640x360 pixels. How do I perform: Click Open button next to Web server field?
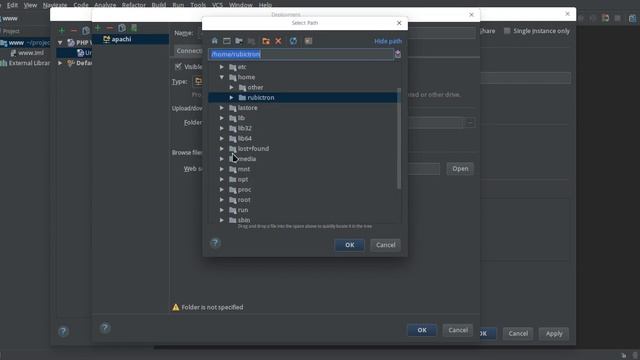[x=460, y=169]
